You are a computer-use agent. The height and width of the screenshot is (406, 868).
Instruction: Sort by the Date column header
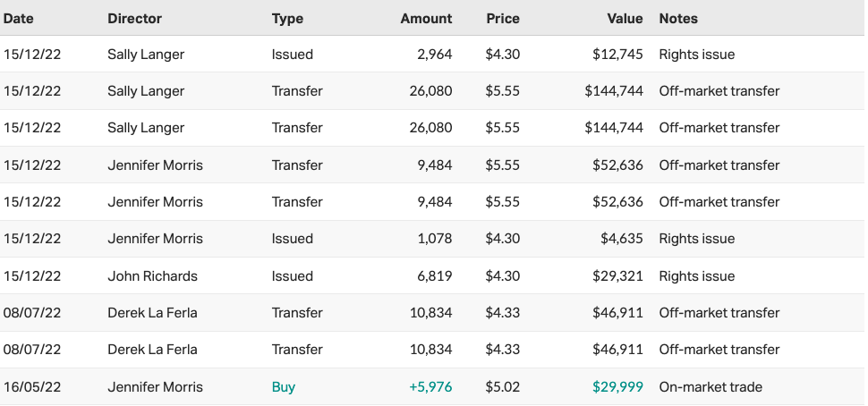click(18, 18)
